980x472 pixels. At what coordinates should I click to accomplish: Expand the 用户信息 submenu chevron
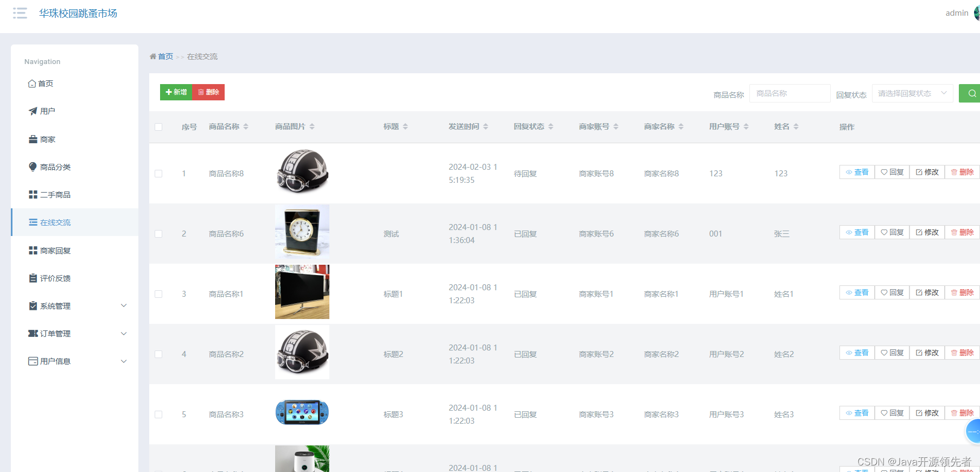pyautogui.click(x=124, y=361)
